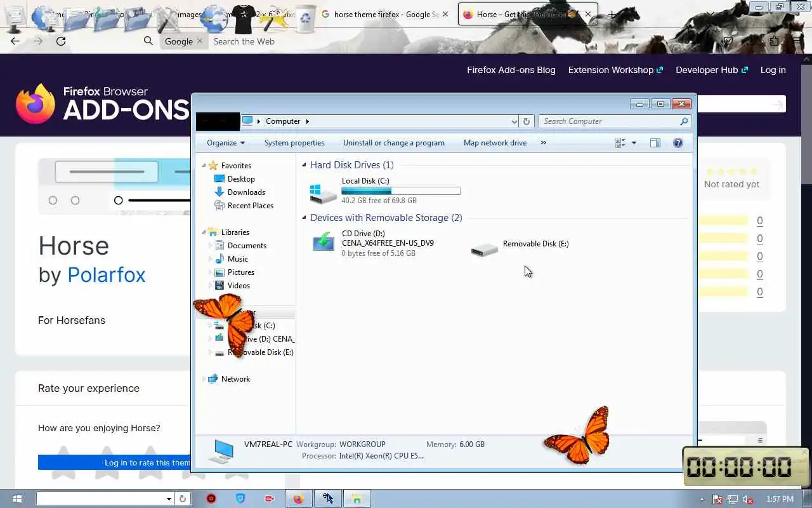Open the Firefox hamburger menu
812x508 pixels.
click(x=797, y=41)
